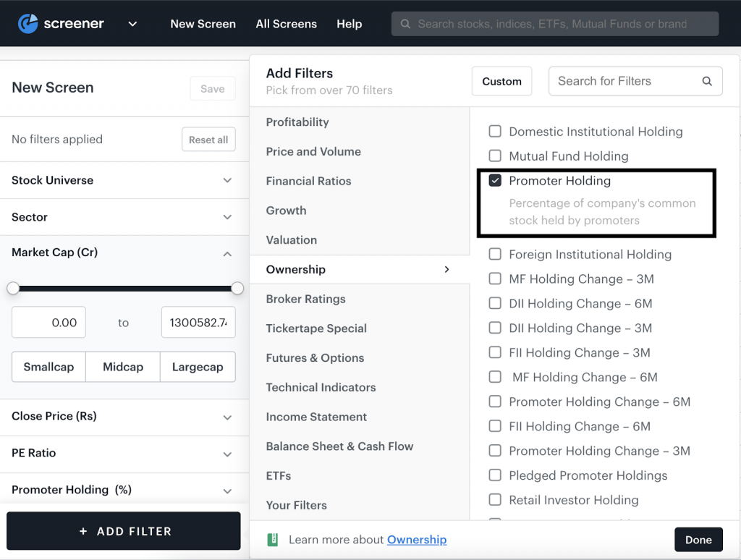Screen dimensions: 741x560
Task: Click New Screen in the top navigation
Action: click(x=203, y=24)
